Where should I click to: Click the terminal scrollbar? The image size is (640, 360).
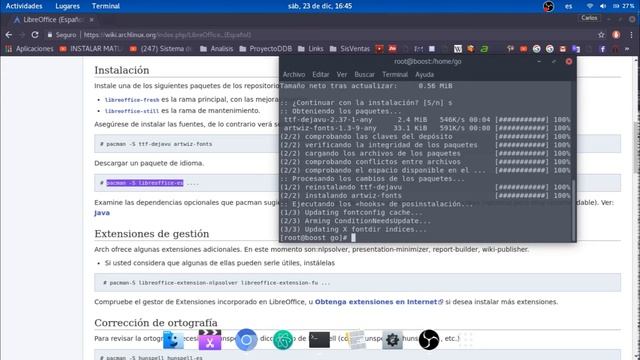point(573,210)
